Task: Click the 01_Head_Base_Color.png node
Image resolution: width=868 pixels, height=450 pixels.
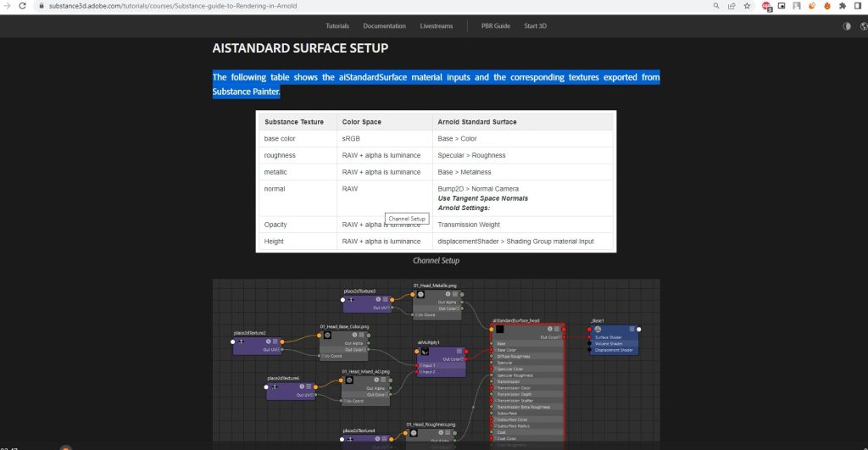Action: [x=345, y=345]
